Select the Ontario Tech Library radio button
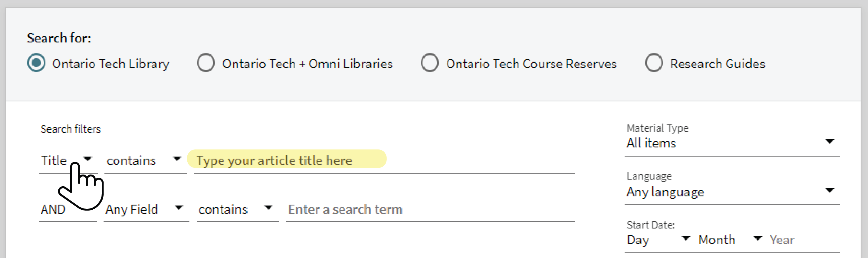The height and width of the screenshot is (258, 868). point(36,63)
